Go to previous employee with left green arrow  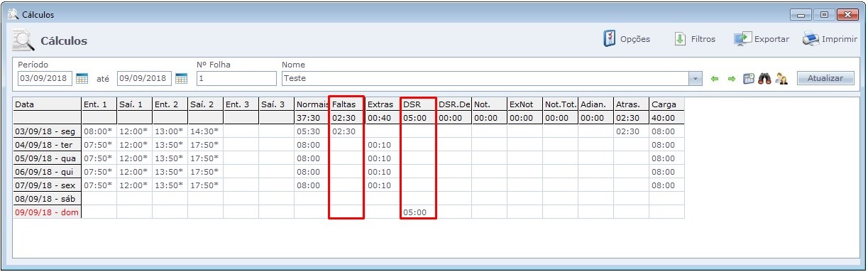pos(715,78)
